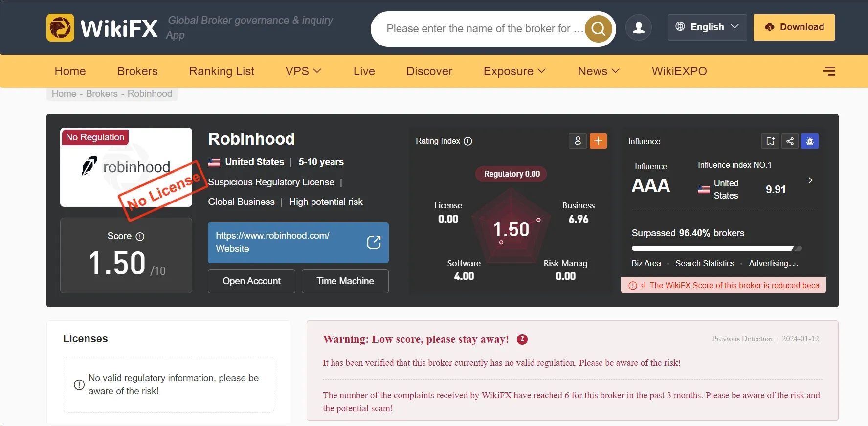
Task: Click the bookmark icon in Influence panel
Action: (770, 141)
